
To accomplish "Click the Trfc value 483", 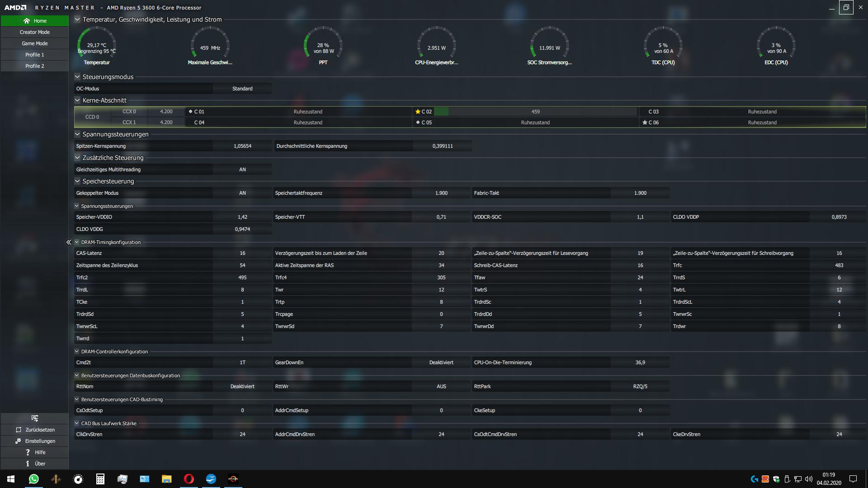I will [x=839, y=265].
